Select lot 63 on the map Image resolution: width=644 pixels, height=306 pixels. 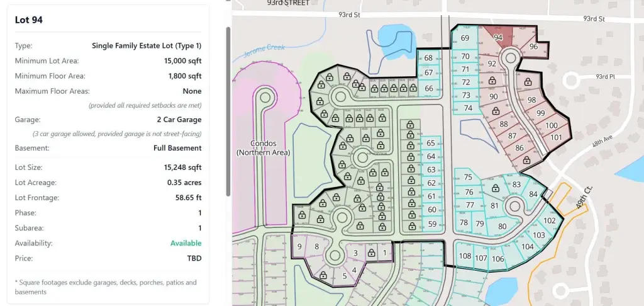pos(431,170)
